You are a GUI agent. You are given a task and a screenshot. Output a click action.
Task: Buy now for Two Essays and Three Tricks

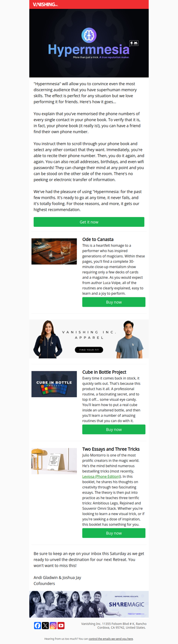pos(114,533)
